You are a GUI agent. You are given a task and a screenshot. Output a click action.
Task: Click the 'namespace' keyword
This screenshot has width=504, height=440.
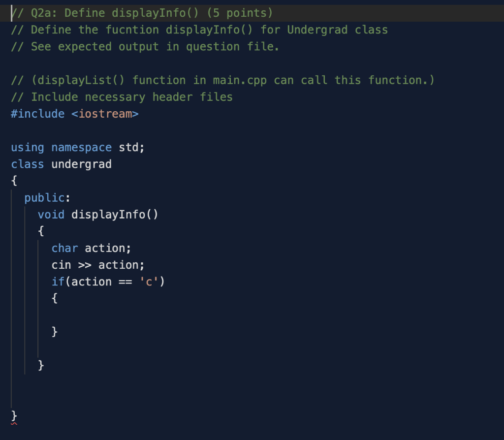[81, 148]
